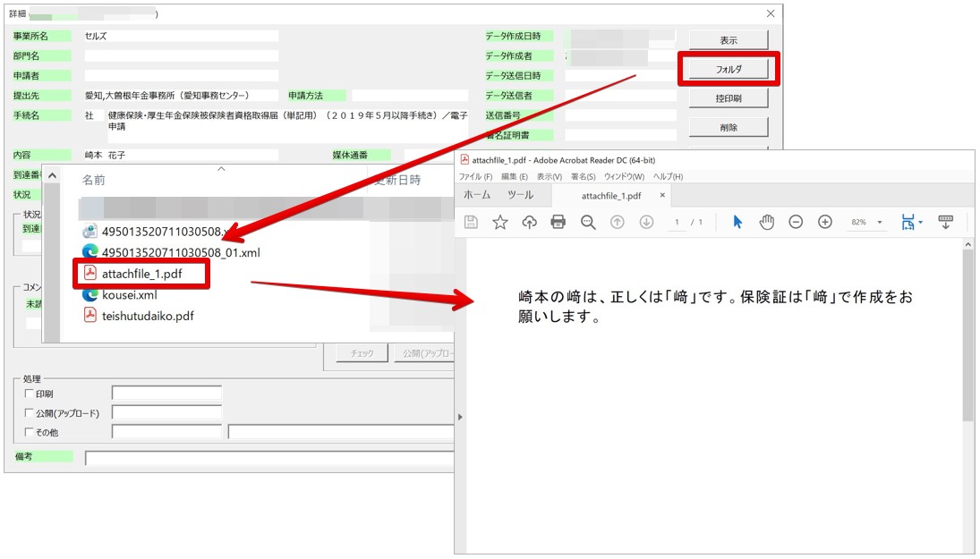Click the 公開(アップロード) text field
This screenshot has width=980, height=559.
(x=166, y=412)
